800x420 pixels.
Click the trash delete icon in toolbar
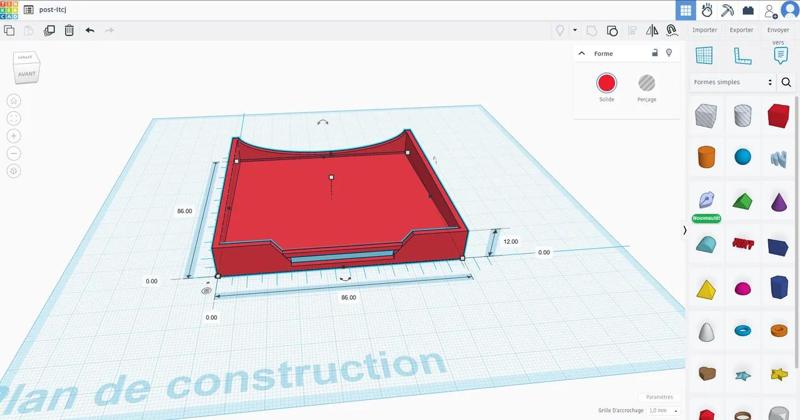tap(69, 31)
